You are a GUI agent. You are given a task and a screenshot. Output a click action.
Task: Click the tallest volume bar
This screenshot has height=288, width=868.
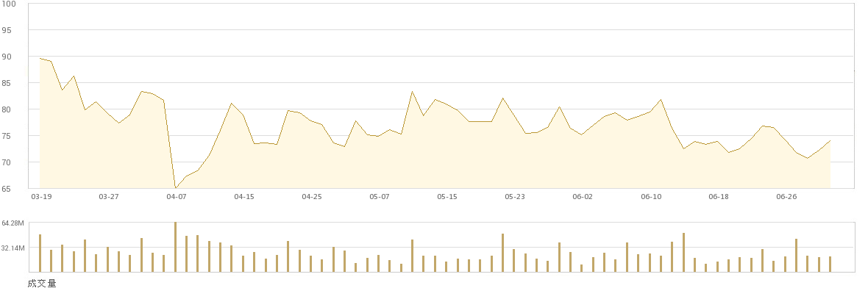click(176, 247)
